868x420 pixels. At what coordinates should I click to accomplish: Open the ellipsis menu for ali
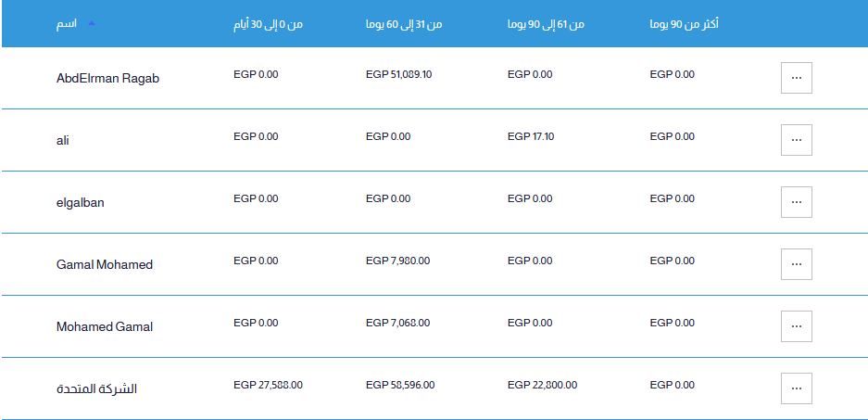[796, 140]
